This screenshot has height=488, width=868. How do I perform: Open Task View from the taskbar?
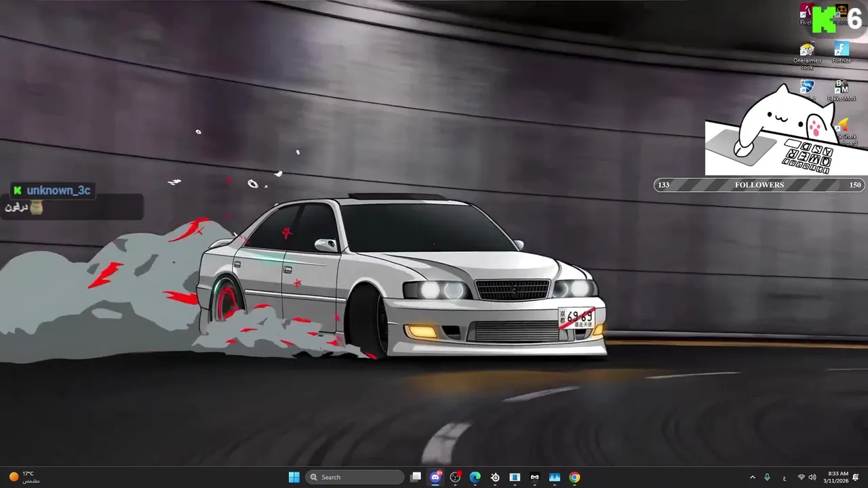click(416, 477)
